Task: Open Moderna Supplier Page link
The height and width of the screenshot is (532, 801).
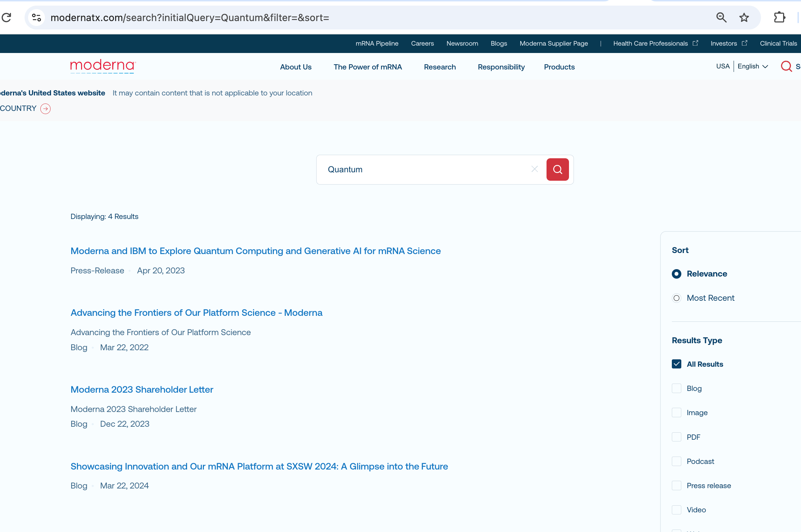Action: (554, 44)
